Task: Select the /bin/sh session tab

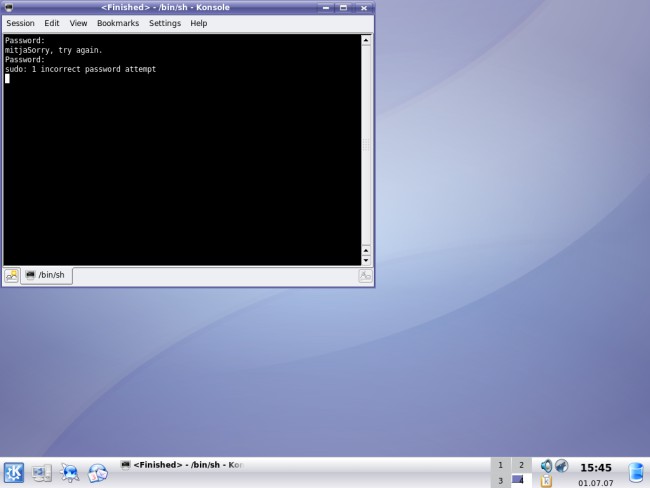Action: 46,275
